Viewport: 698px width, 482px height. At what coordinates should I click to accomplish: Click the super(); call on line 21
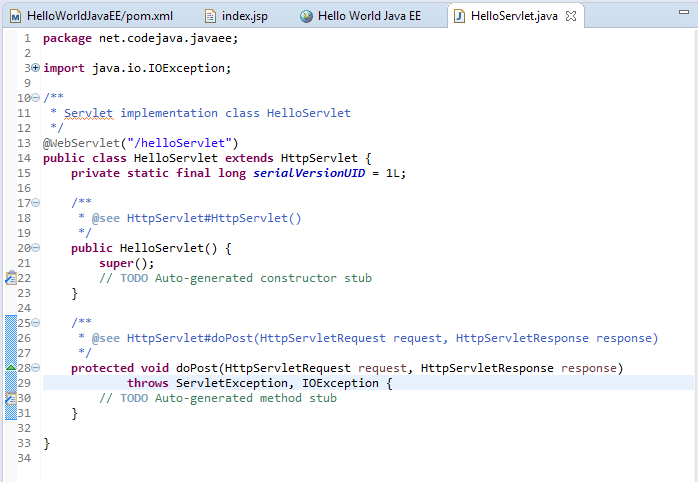(x=127, y=263)
